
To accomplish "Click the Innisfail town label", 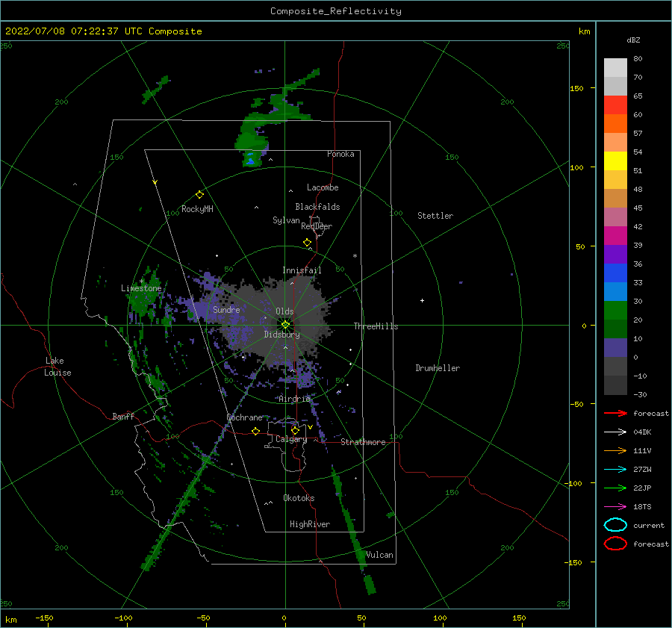I will [302, 270].
